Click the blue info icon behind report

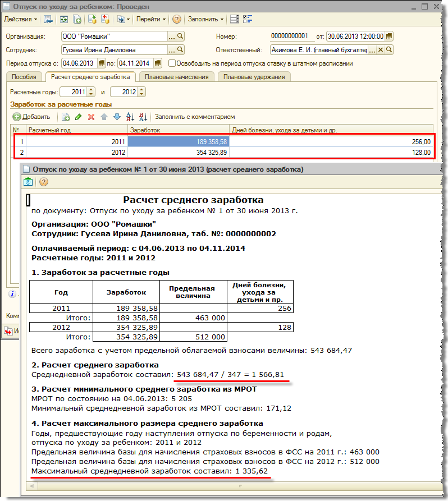(12, 294)
